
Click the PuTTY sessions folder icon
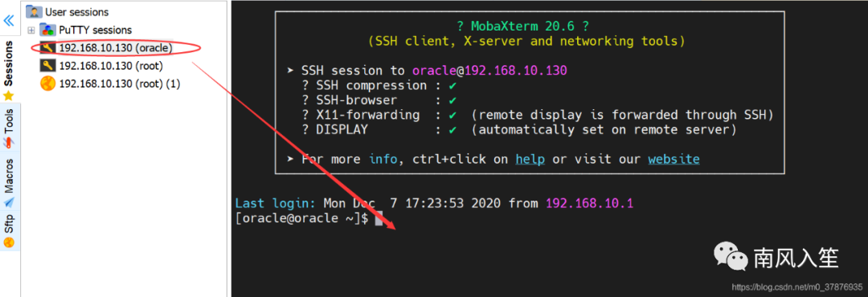[x=47, y=30]
